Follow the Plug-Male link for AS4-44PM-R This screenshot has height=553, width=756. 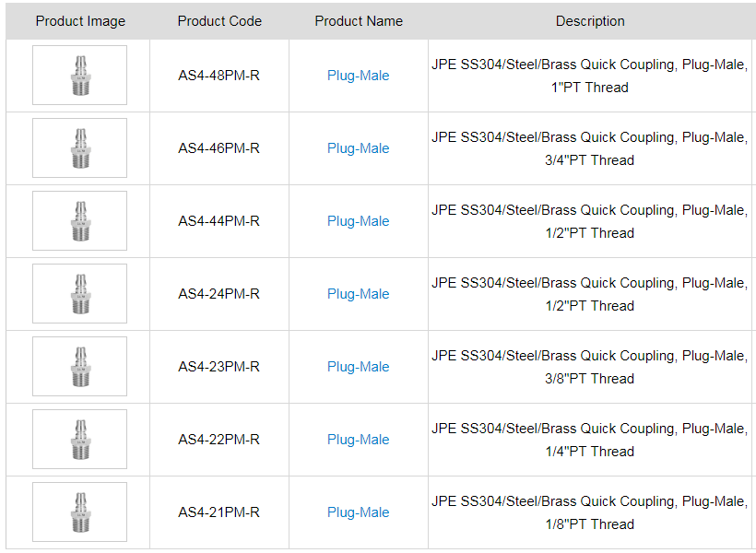pos(358,221)
